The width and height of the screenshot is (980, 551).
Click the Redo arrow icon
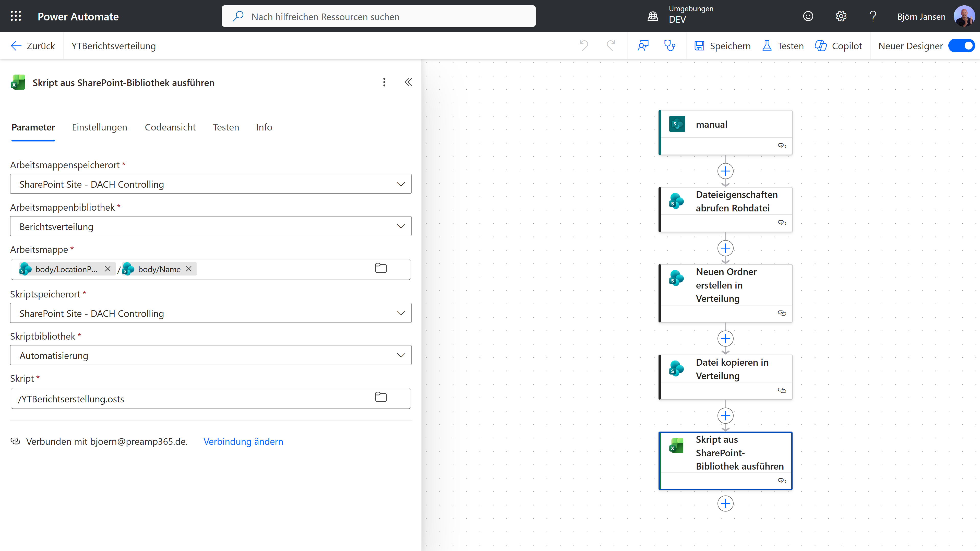pyautogui.click(x=611, y=46)
